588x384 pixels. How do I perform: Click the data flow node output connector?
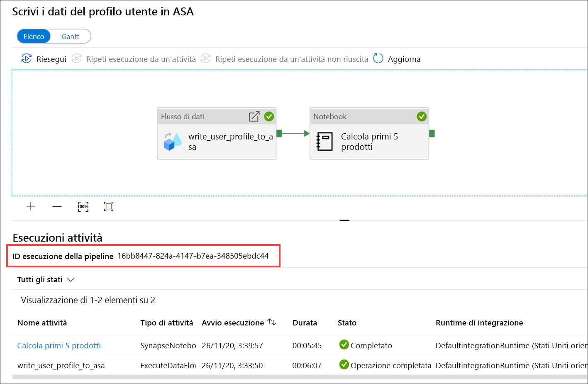(279, 133)
